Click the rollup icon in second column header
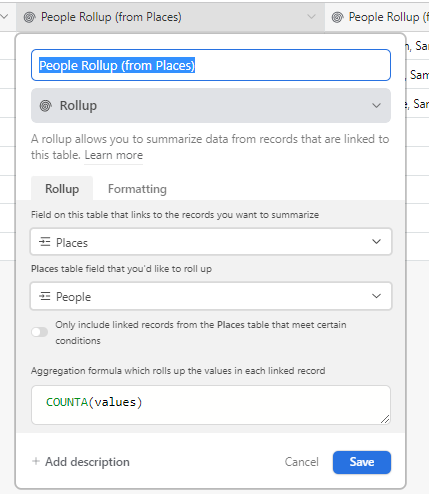The height and width of the screenshot is (494, 429). tap(337, 17)
